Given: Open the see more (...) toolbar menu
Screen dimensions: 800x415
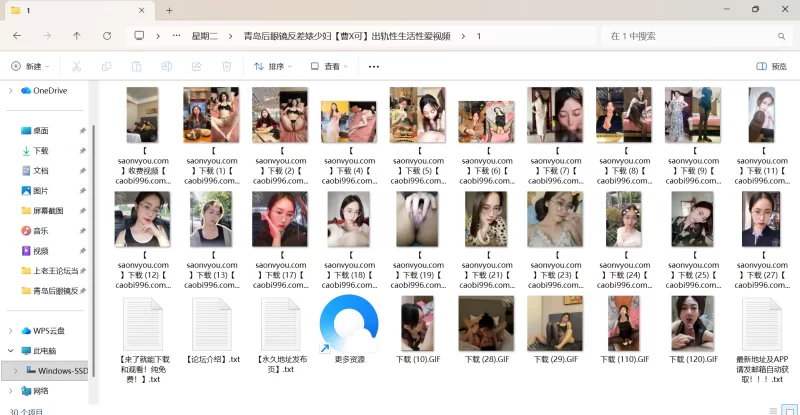Looking at the screenshot, I should coord(374,67).
